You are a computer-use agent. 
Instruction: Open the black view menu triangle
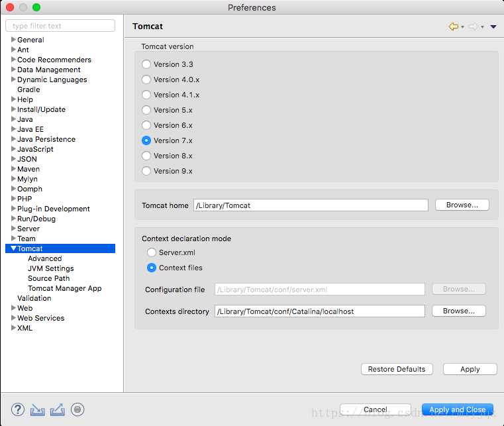pyautogui.click(x=493, y=27)
